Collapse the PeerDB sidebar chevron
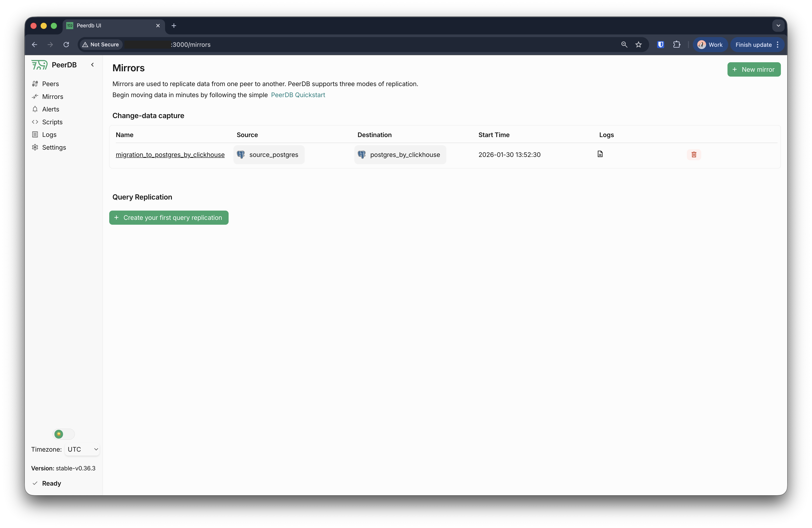Viewport: 812px width, 528px height. coord(92,65)
